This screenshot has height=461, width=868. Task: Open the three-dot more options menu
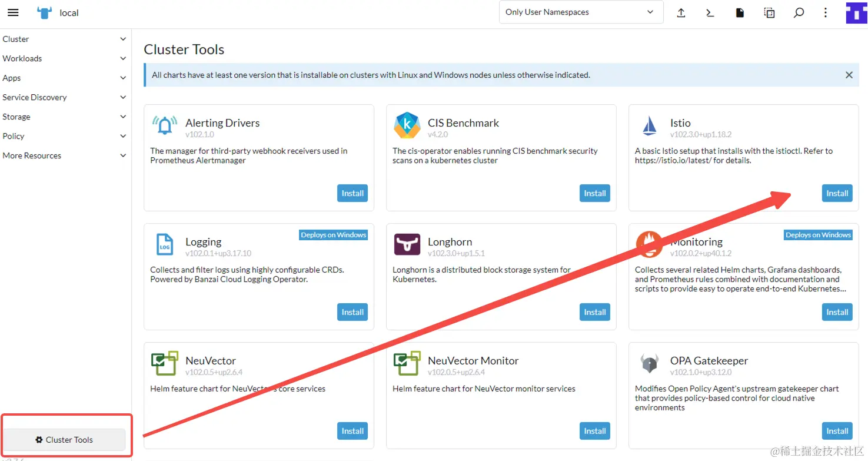pos(826,12)
